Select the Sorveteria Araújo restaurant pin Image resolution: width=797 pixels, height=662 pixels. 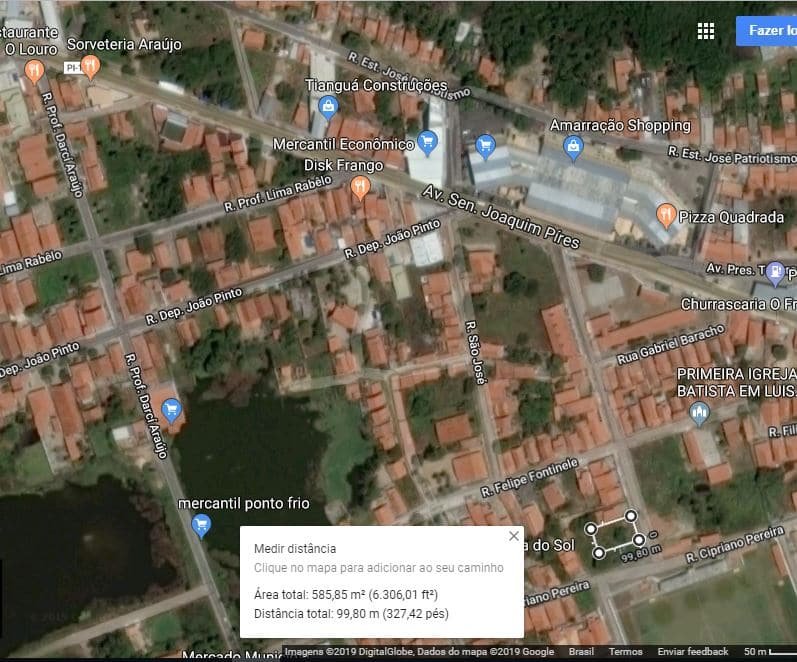click(x=91, y=67)
